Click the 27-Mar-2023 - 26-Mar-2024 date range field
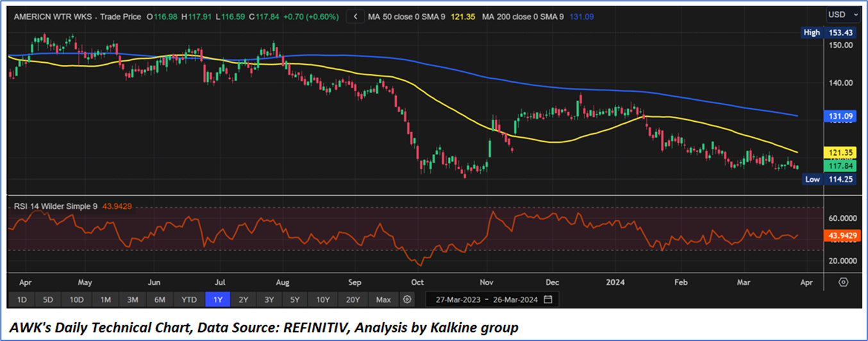The width and height of the screenshot is (868, 341). point(492,299)
